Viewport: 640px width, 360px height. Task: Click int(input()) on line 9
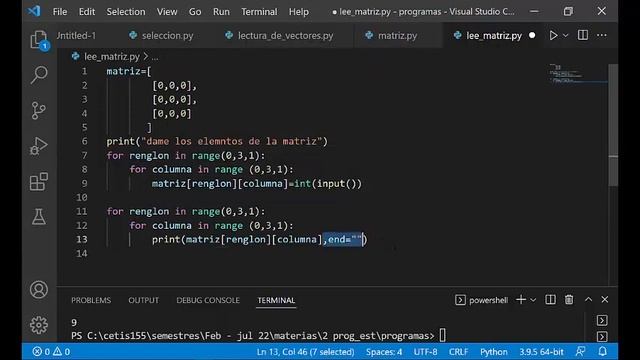(328, 184)
